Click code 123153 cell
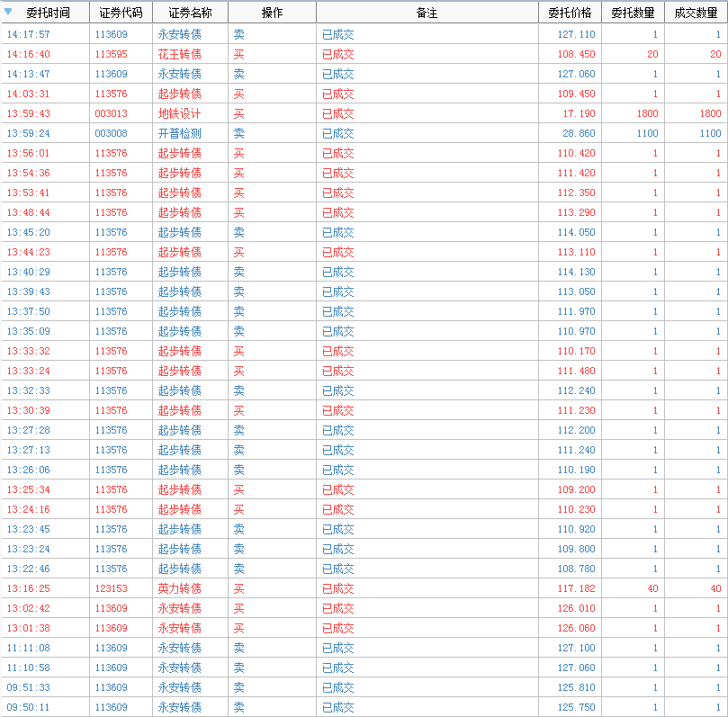Screen dimensions: 728x717 (111, 588)
